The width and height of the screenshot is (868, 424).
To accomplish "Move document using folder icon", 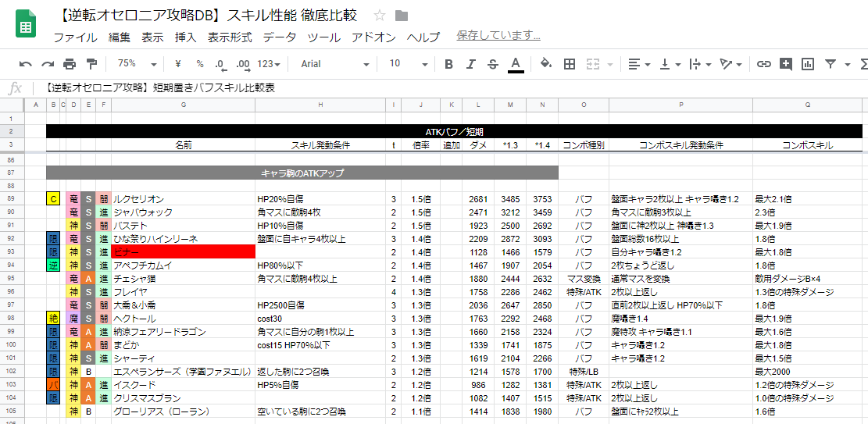I will click(x=402, y=16).
